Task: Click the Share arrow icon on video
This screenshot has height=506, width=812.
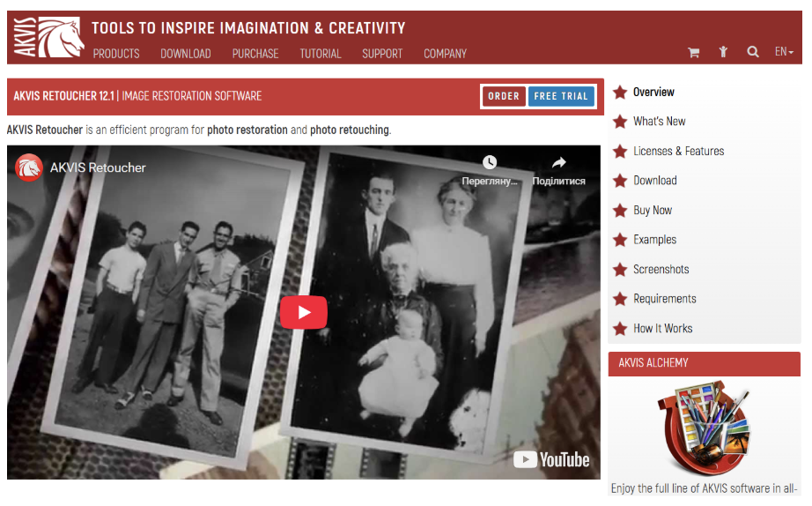Action: coord(558,162)
